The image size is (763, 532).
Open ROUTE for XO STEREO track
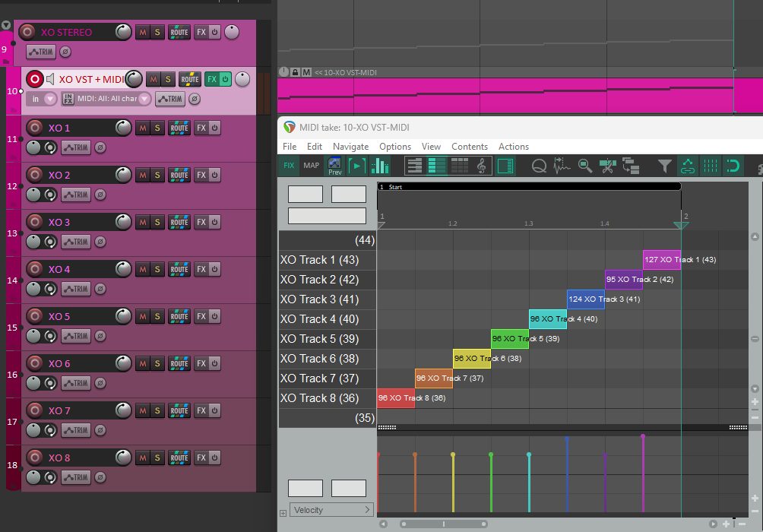point(179,32)
